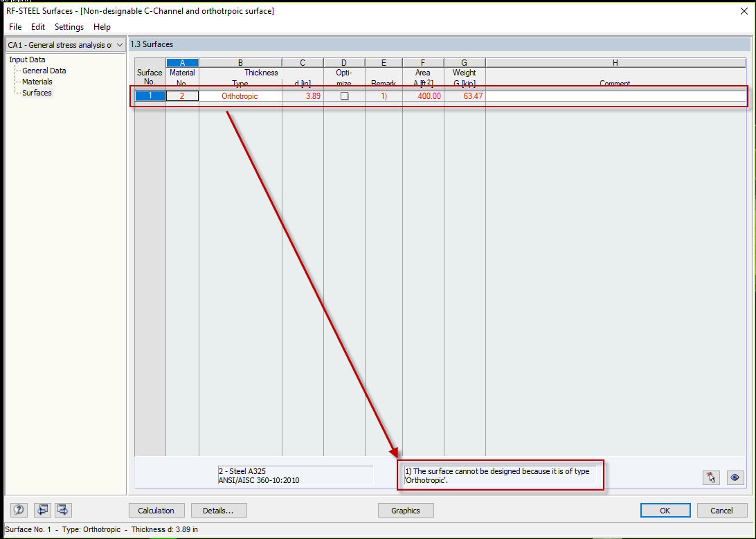Click the 'surface cannot be designed' remark text
This screenshot has height=539, width=756.
point(497,475)
